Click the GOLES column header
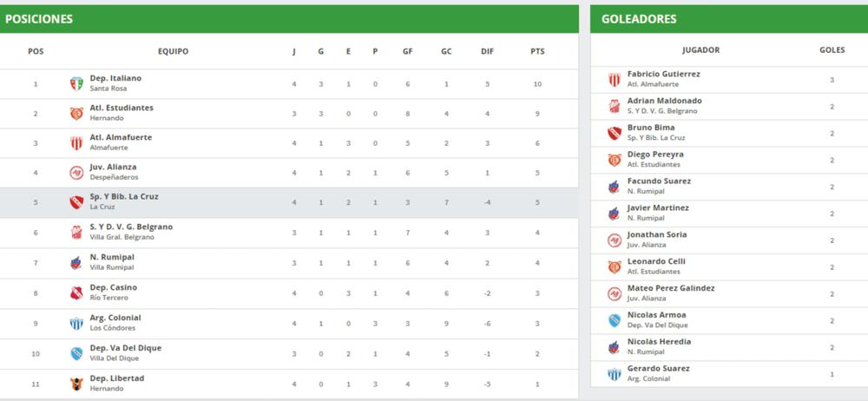Viewport: 868px width, 401px height. click(x=832, y=50)
